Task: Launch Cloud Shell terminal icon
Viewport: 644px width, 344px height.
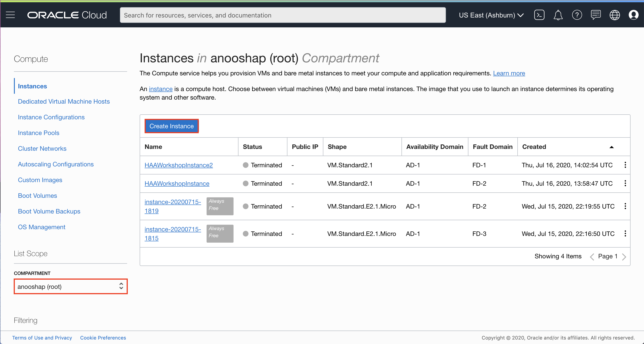Action: click(539, 15)
